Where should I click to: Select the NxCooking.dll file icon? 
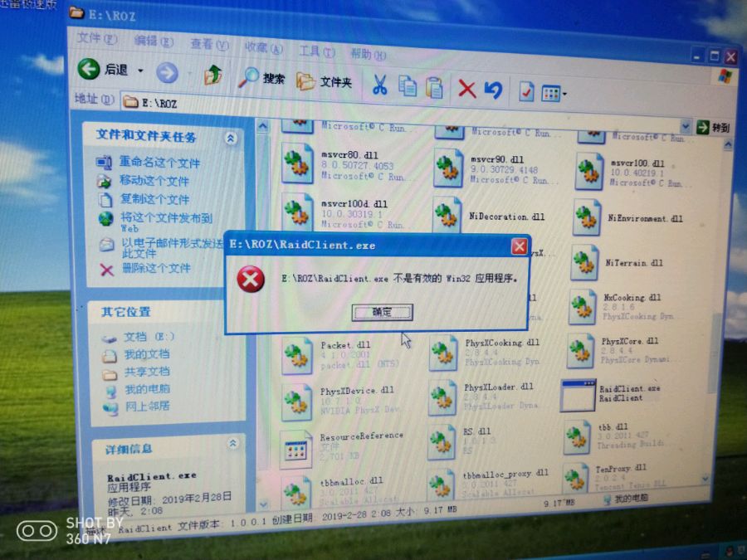pos(582,307)
